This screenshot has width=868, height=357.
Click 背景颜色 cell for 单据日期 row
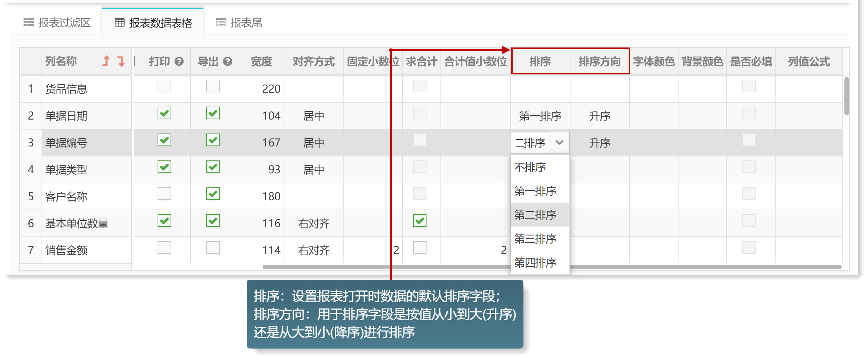click(702, 116)
